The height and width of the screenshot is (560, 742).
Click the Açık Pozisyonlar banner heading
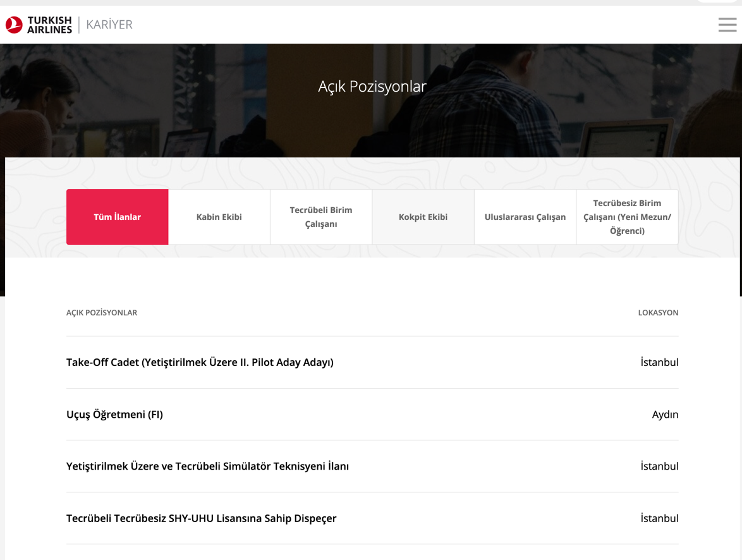point(372,86)
